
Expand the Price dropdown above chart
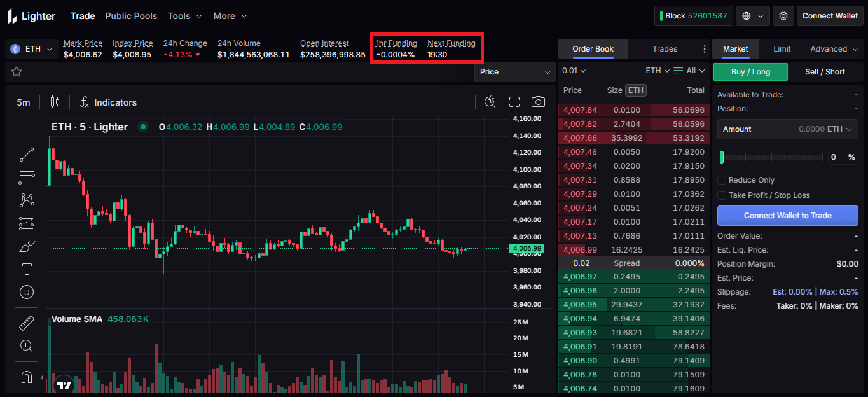(x=515, y=72)
